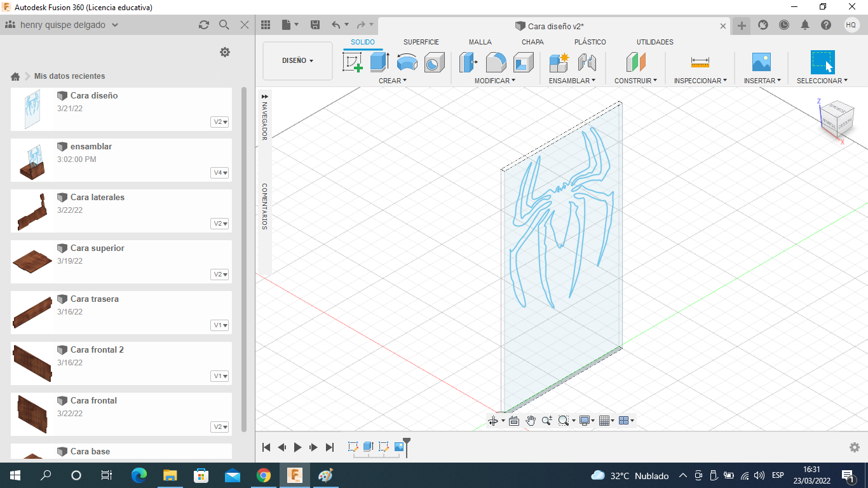Open the HQ user profile

pyautogui.click(x=851, y=25)
